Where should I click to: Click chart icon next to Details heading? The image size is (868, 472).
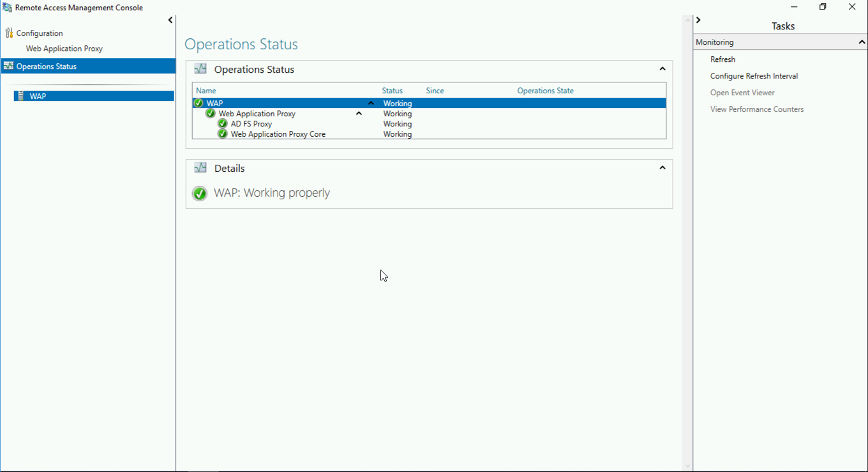pos(200,168)
